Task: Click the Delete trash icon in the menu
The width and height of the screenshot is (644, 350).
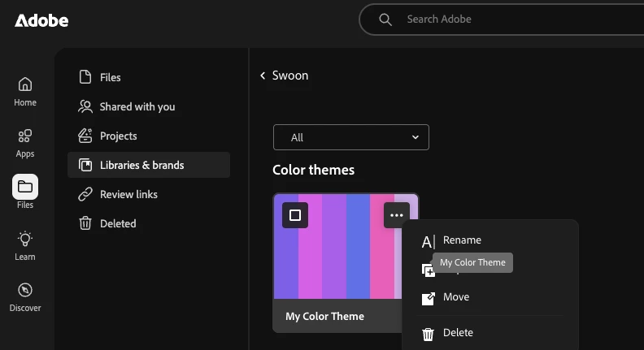Action: (x=428, y=334)
